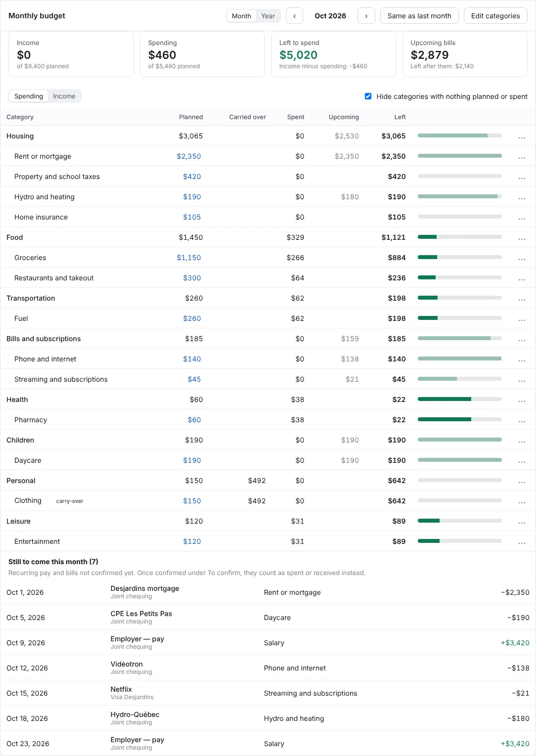Collapse the Personal category group

[21, 481]
